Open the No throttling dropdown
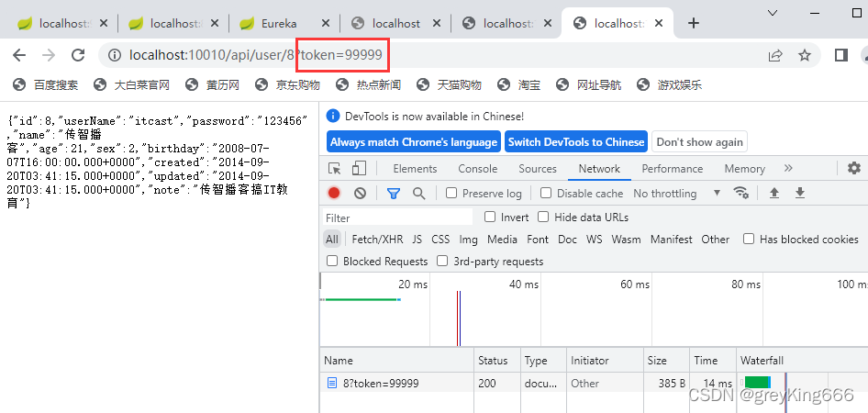Screen dimensions: 868x413 tap(676, 194)
